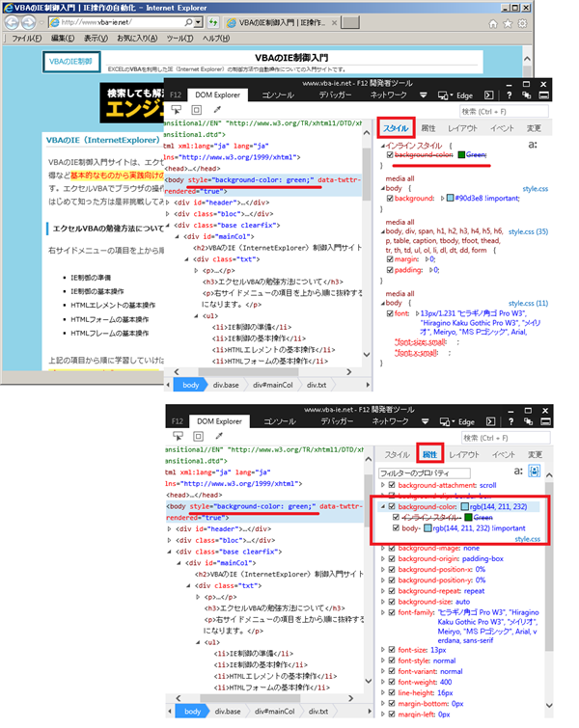Uncheck the background #90d3e8 rule checkbox
The height and width of the screenshot is (728, 579).
pos(390,199)
